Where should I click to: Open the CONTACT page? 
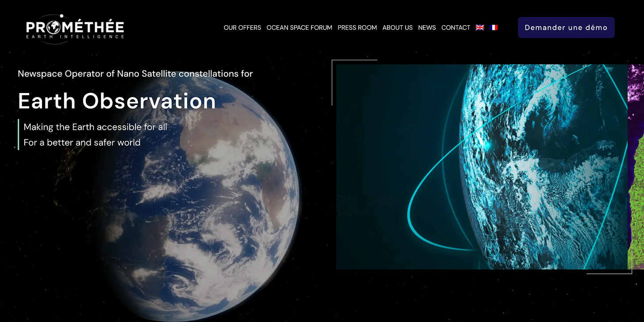coord(456,27)
